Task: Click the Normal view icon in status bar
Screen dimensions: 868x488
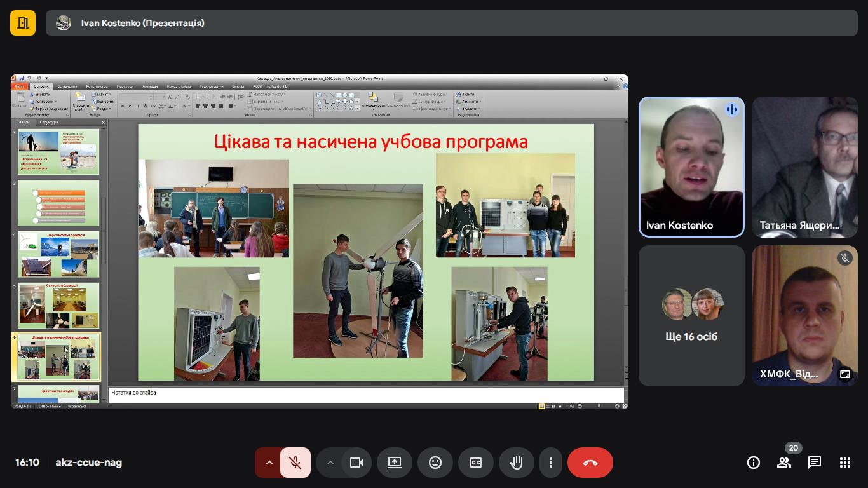Action: tap(542, 406)
